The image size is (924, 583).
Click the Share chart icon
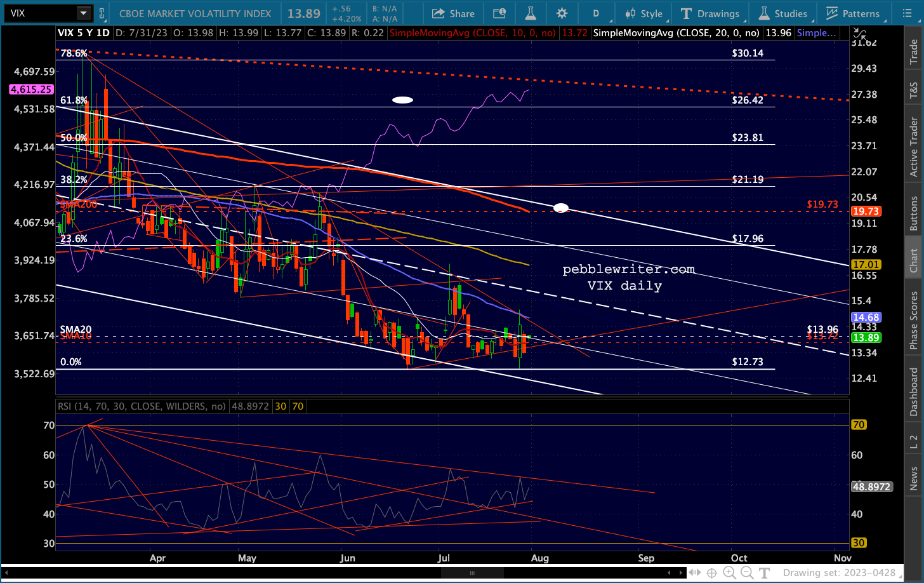coord(452,13)
